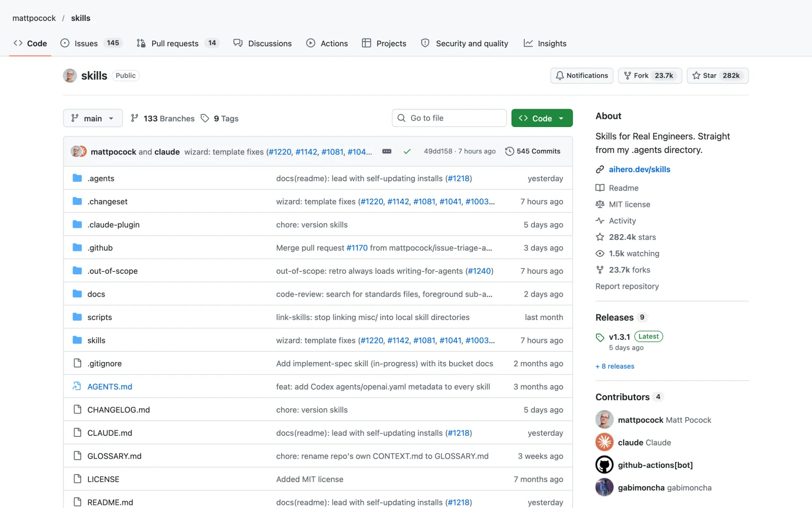
Task: Open Security and quality tab
Action: click(464, 43)
